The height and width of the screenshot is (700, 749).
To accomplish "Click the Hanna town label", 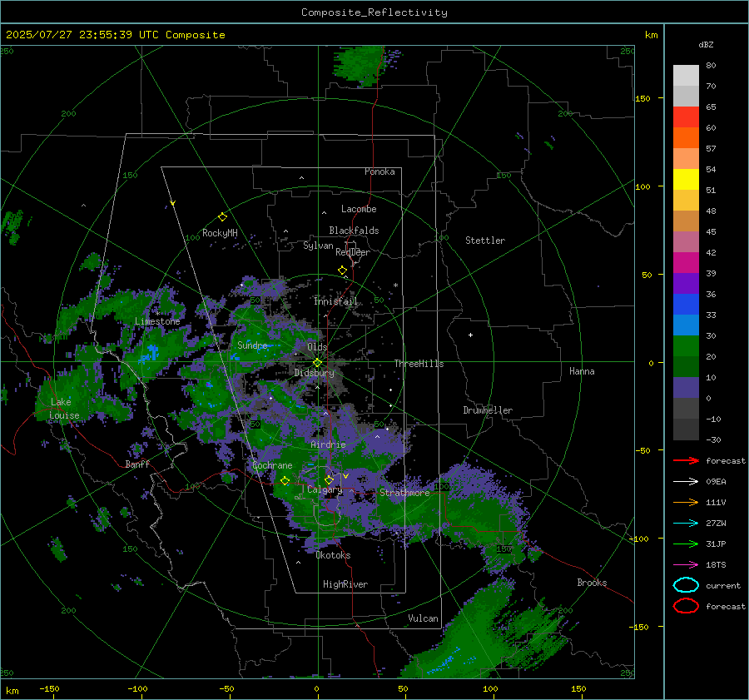I will 582,371.
